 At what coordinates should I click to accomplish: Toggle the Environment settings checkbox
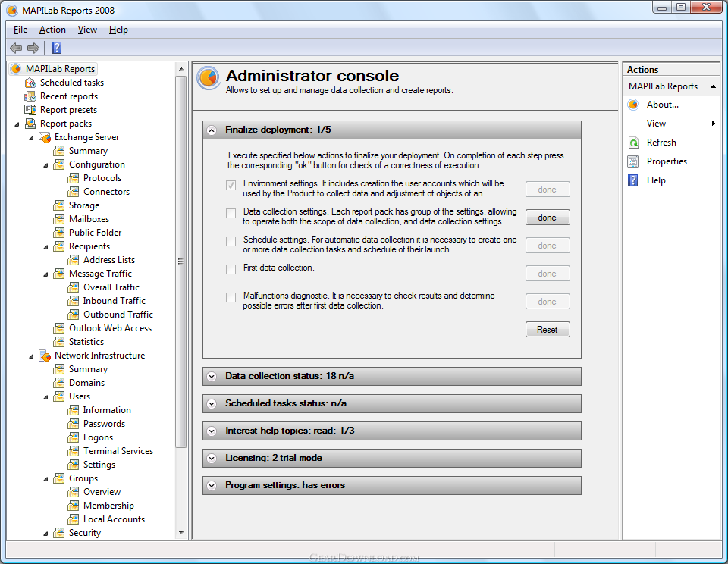231,185
